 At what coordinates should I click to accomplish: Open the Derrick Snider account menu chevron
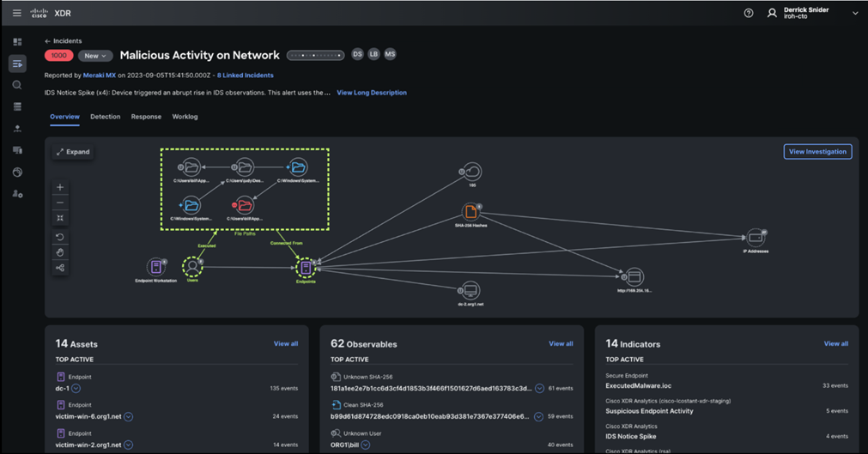click(x=855, y=13)
